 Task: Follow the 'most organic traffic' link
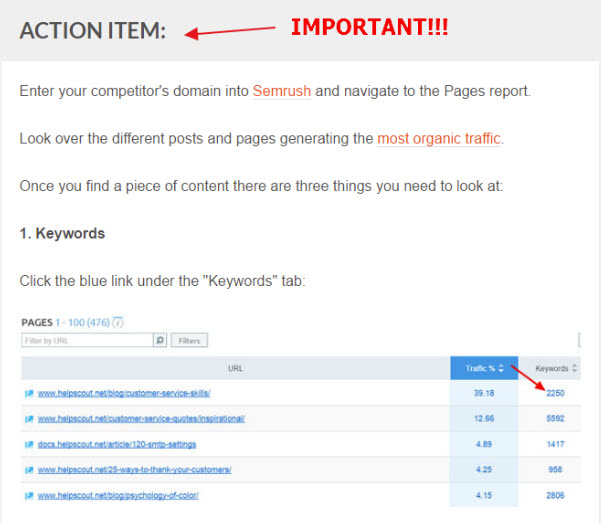439,138
